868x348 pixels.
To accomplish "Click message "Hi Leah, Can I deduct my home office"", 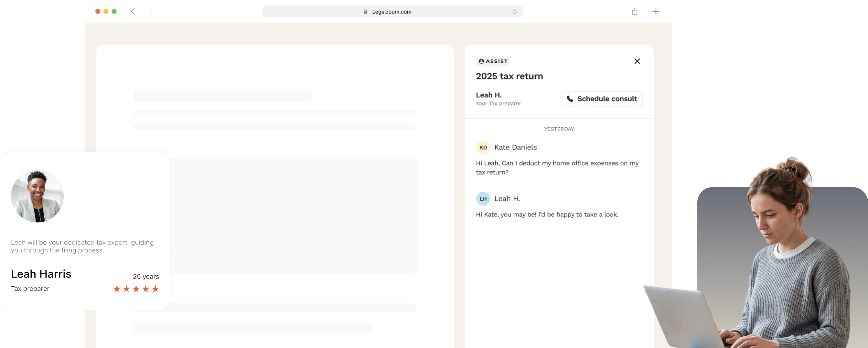I will [557, 167].
